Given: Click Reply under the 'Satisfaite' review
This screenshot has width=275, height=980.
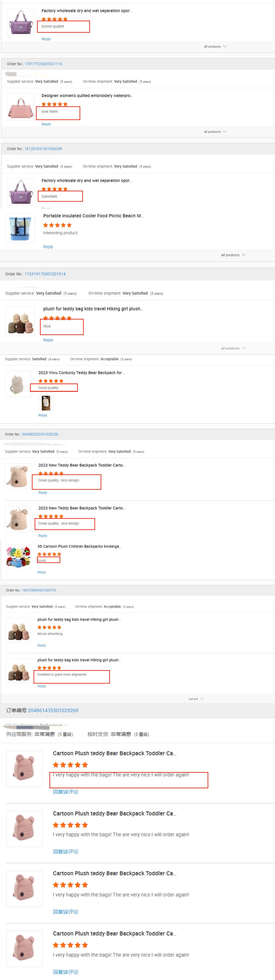Looking at the screenshot, I should tap(46, 208).
